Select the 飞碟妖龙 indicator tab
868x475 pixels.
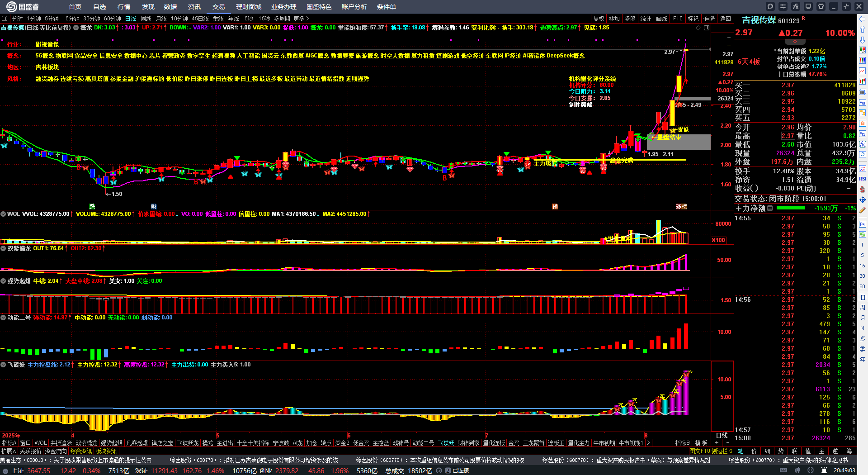(188, 443)
